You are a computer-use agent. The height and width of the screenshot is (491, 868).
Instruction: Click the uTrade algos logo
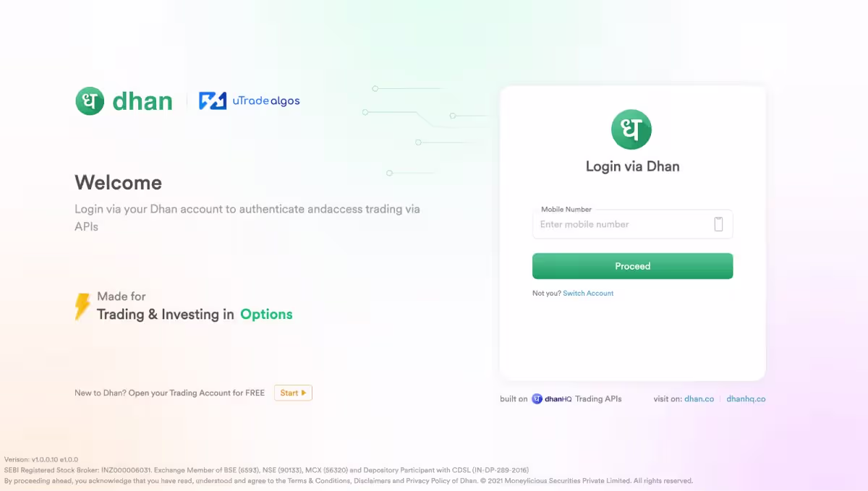(250, 101)
